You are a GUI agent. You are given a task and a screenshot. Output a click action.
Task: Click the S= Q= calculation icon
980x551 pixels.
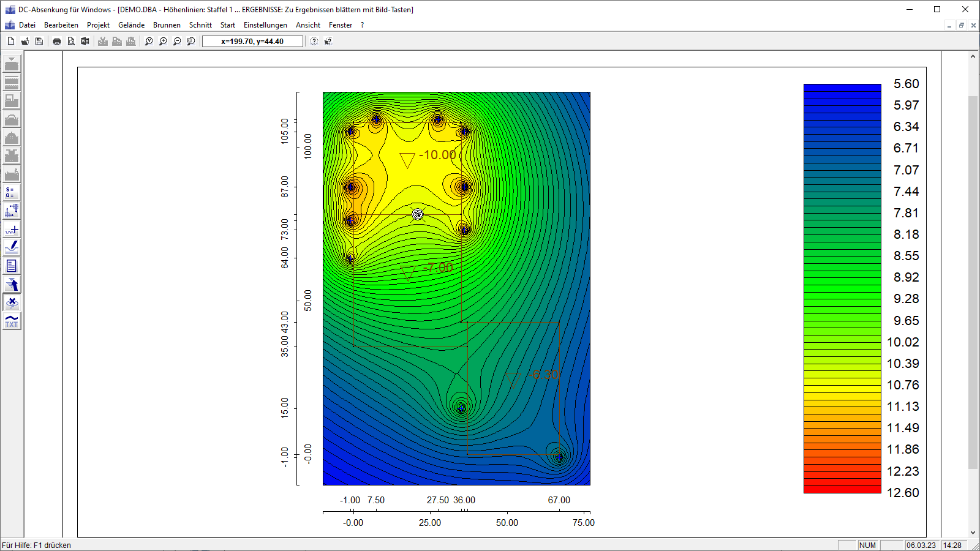click(x=12, y=192)
